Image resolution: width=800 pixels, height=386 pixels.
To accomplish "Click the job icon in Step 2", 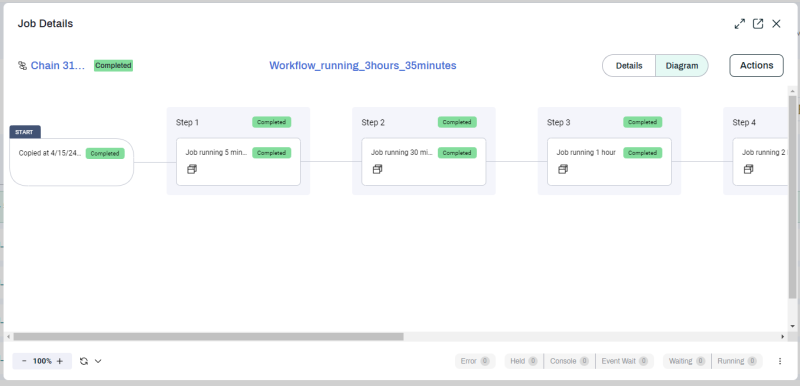I will pyautogui.click(x=378, y=169).
